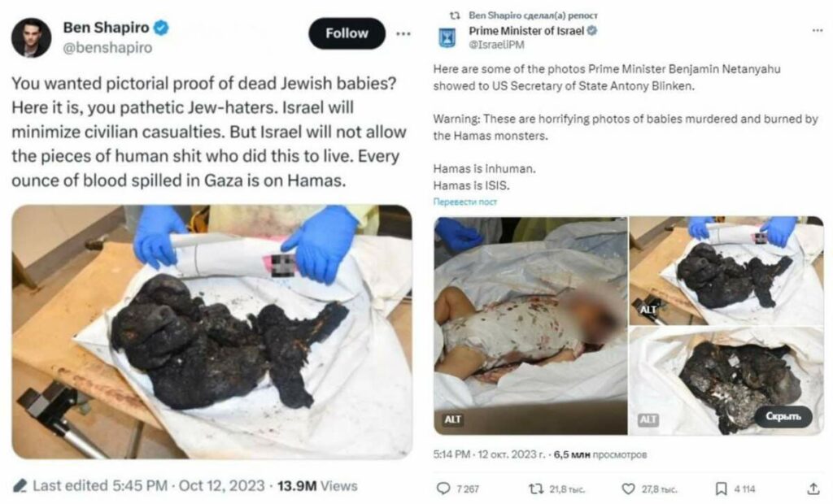
Task: Click the reply comment icon with 7267
Action: (444, 489)
